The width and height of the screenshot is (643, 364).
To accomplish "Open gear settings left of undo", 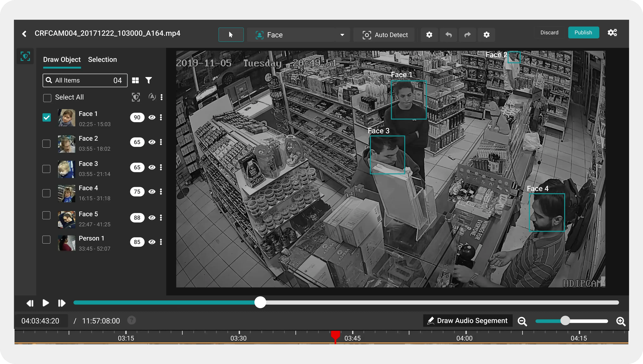I will (429, 35).
